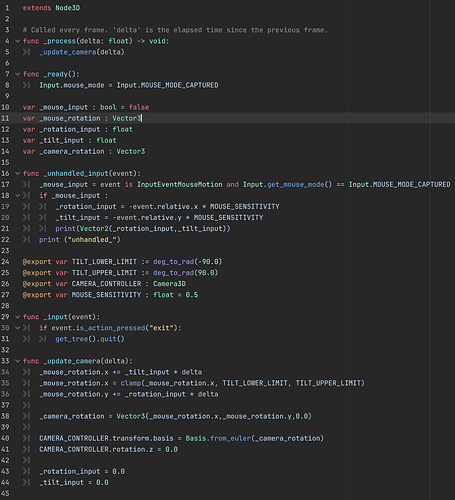Collapse the _process function fold arrow
This screenshot has height=500, width=455.
18,41
